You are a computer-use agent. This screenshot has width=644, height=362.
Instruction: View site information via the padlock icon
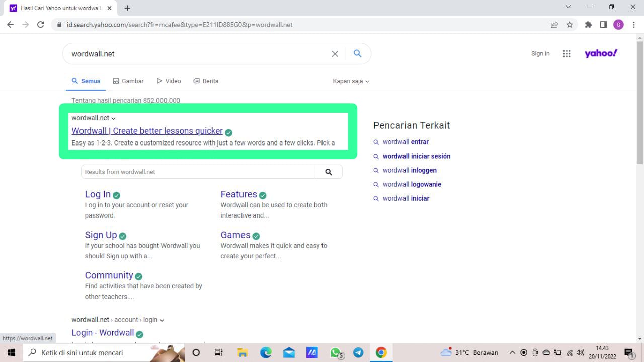pyautogui.click(x=59, y=25)
